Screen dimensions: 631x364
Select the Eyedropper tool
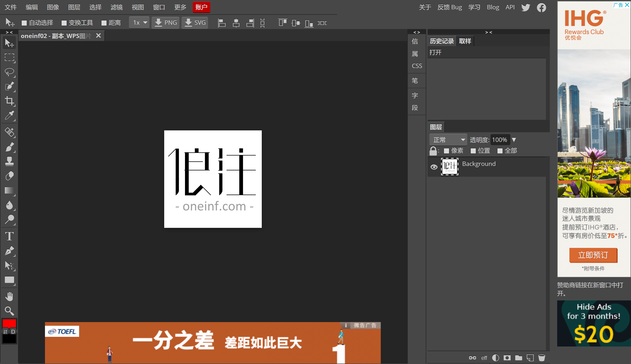click(9, 115)
